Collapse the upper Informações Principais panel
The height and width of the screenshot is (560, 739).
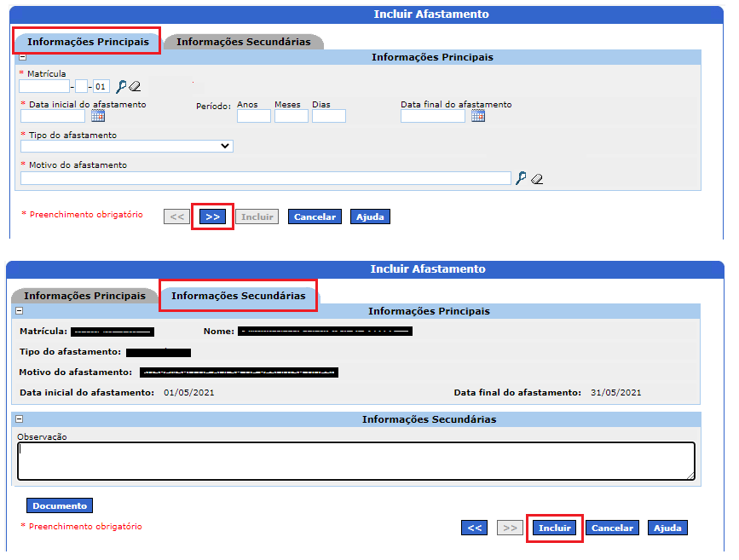click(x=23, y=57)
